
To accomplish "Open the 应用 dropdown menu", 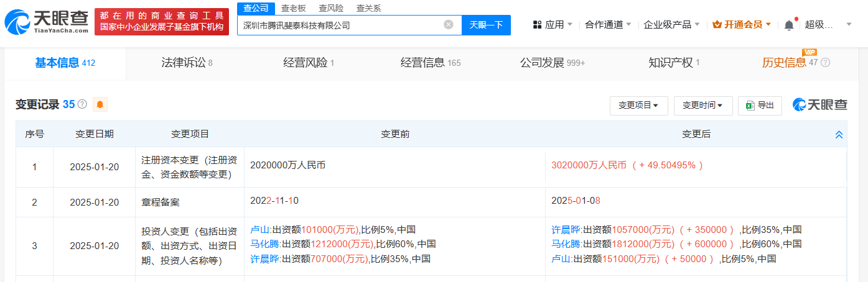I will [x=553, y=24].
